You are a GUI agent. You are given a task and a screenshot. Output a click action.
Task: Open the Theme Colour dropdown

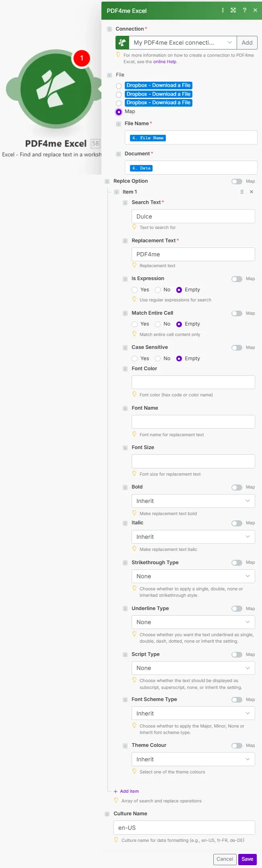pyautogui.click(x=193, y=759)
